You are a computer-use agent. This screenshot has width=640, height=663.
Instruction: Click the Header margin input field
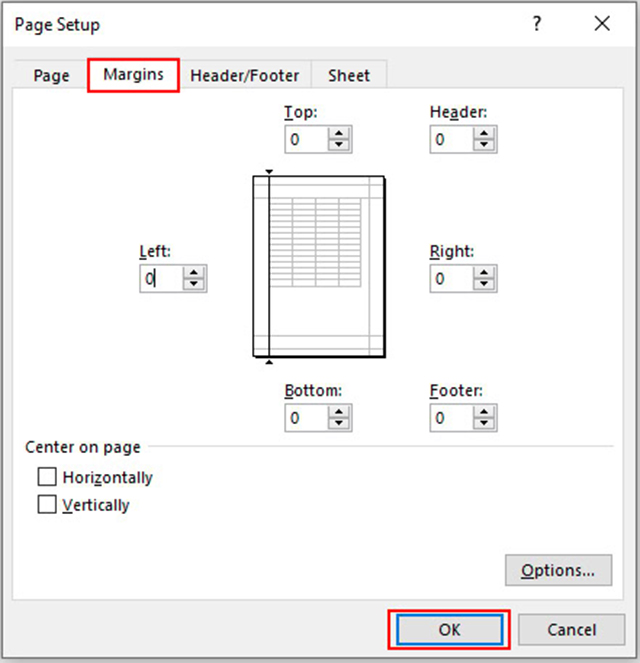[452, 139]
